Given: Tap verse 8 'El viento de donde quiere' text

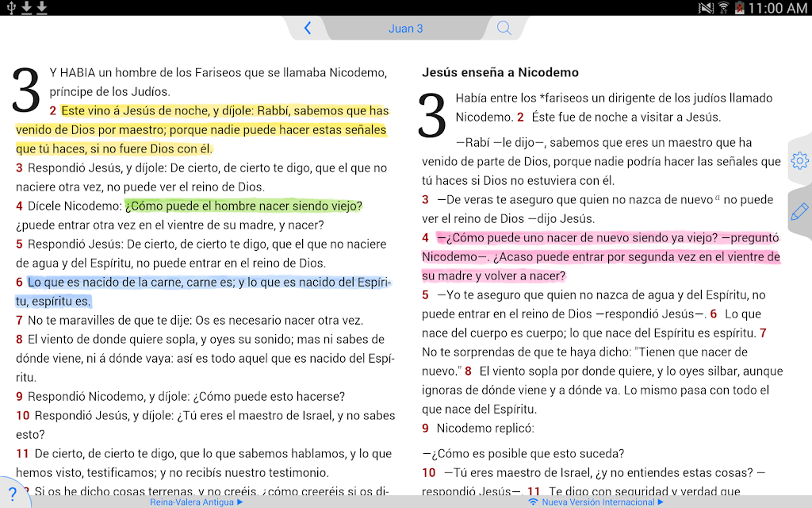Looking at the screenshot, I should click(x=205, y=358).
